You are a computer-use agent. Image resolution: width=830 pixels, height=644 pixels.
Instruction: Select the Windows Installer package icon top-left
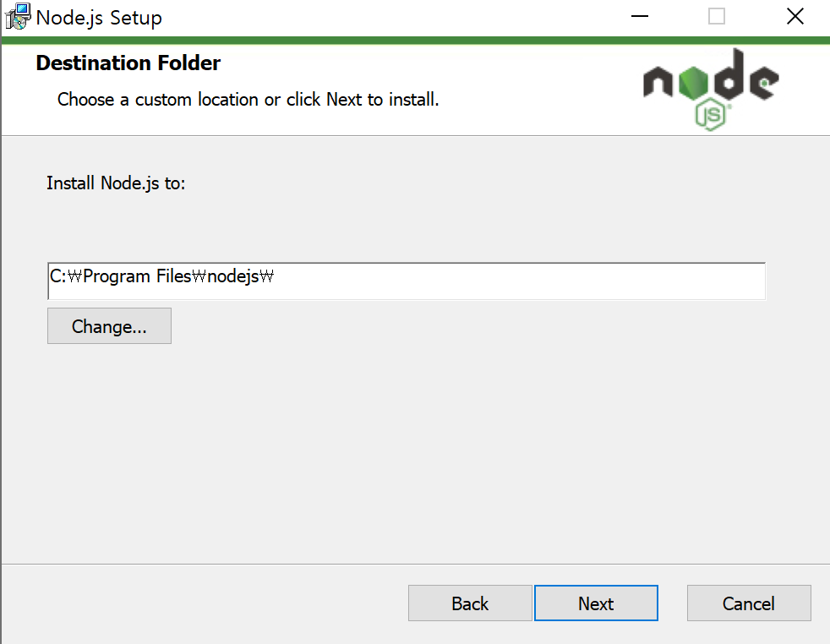(x=17, y=17)
